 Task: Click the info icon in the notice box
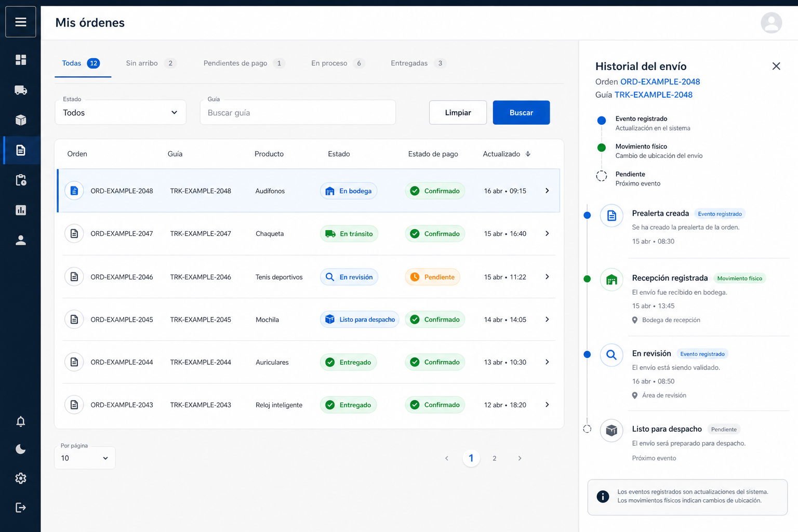click(x=603, y=496)
